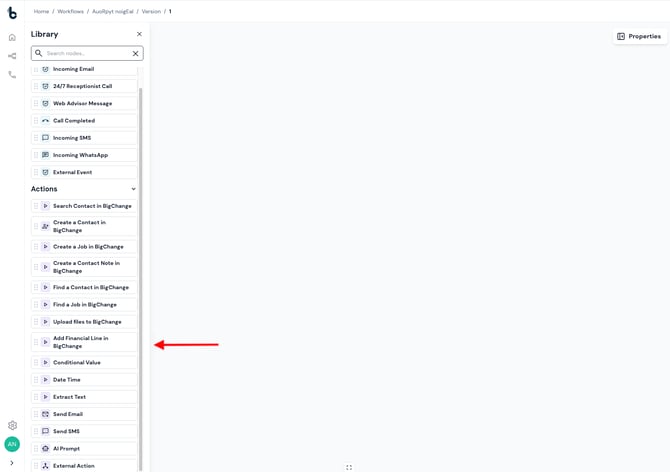
Task: Go to Home in the breadcrumb
Action: [x=41, y=12]
